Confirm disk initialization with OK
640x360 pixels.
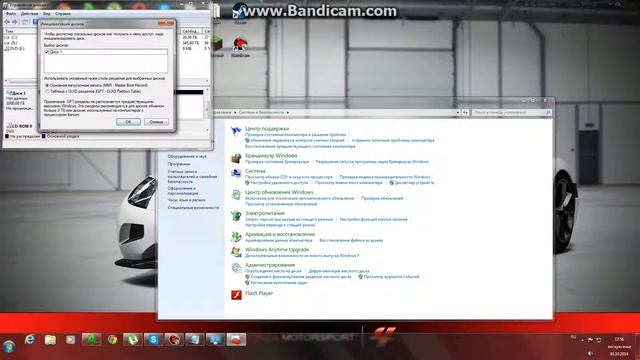tap(128, 122)
